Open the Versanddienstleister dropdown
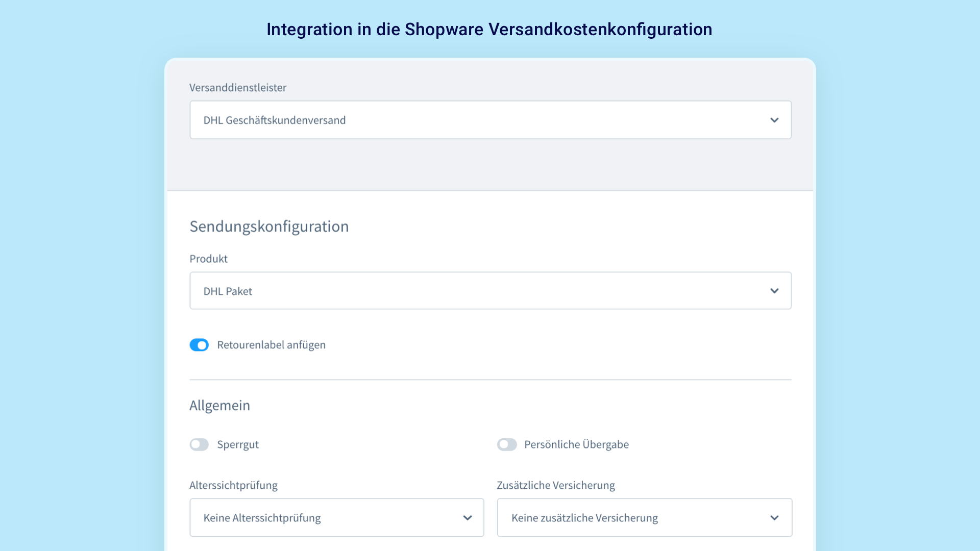 [x=490, y=120]
